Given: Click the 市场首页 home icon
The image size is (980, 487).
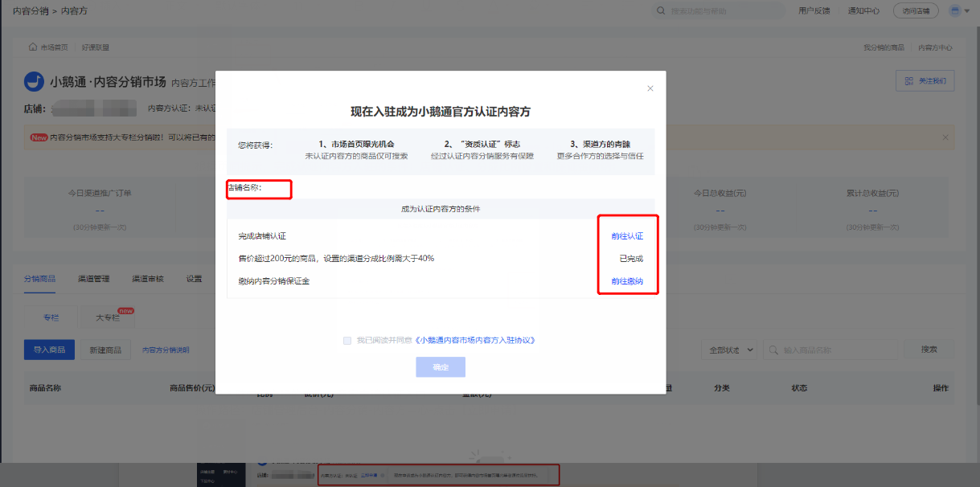Looking at the screenshot, I should [33, 47].
